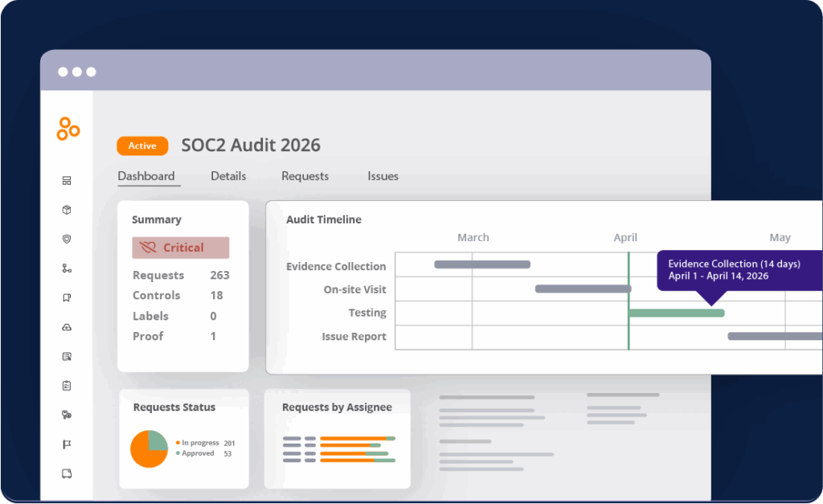This screenshot has height=504, width=823.
Task: Click the first window control dot
Action: point(63,72)
